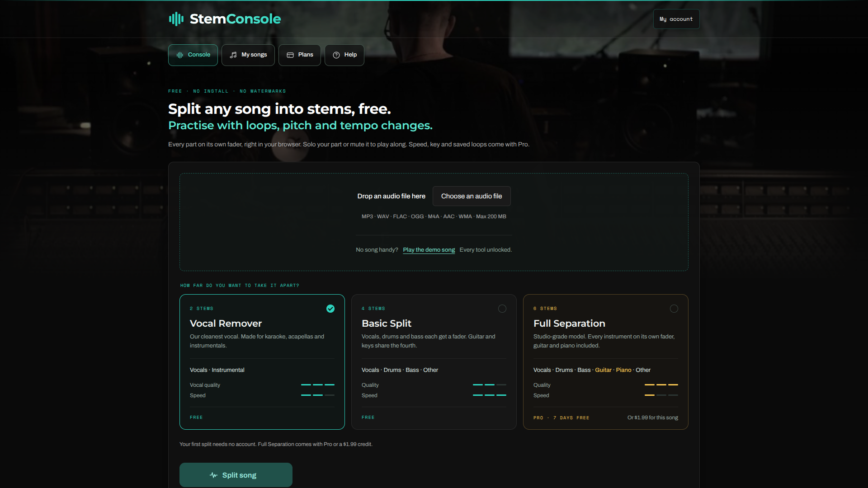
Task: Open the My songs tab
Action: pyautogui.click(x=248, y=55)
